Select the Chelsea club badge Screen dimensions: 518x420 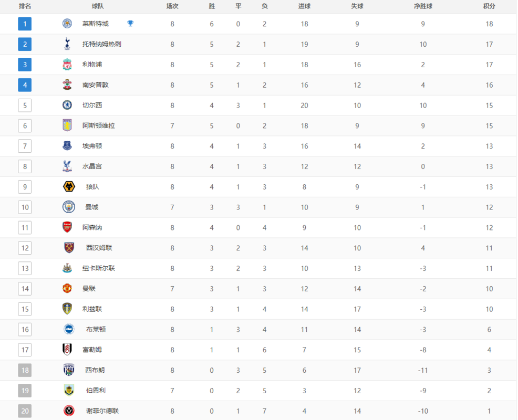[x=67, y=106]
